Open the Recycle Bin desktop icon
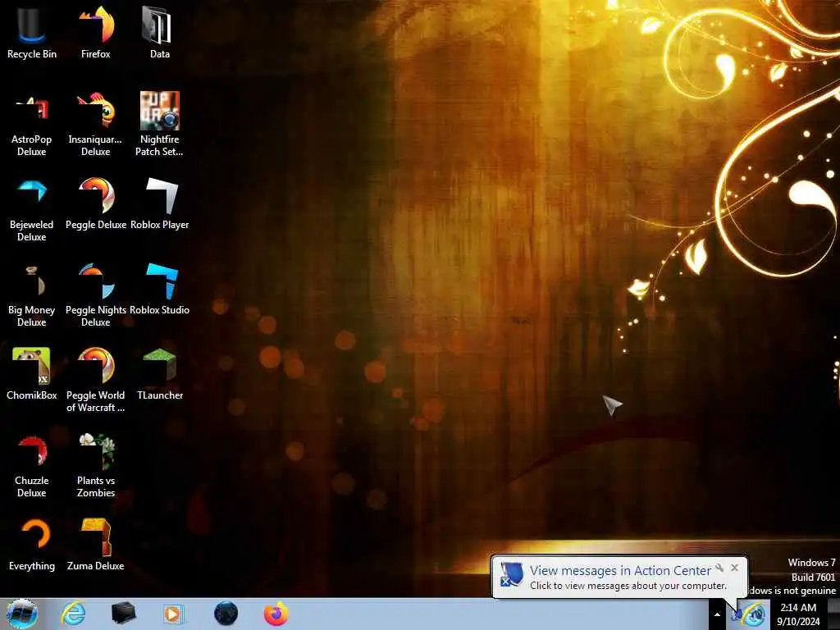This screenshot has width=840, height=630. 32,32
